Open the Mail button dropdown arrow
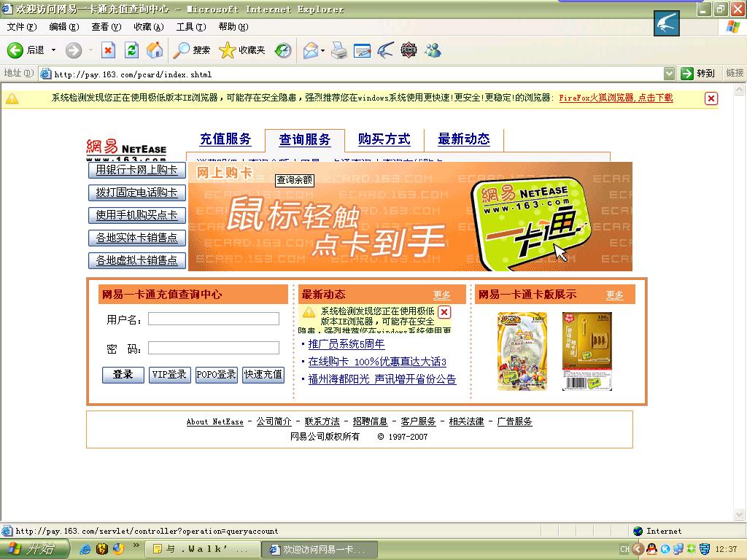This screenshot has width=747, height=560. pyautogui.click(x=322, y=50)
